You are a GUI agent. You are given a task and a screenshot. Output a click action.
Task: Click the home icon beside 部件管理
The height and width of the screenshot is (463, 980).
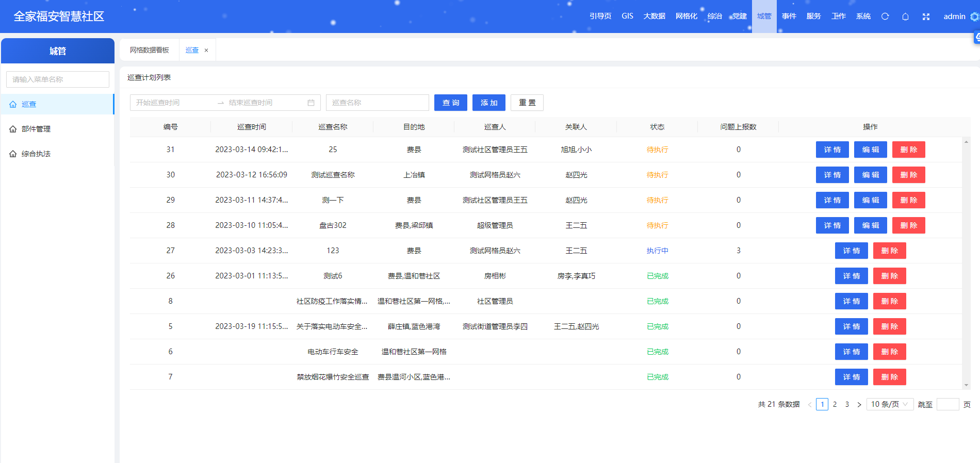click(13, 129)
